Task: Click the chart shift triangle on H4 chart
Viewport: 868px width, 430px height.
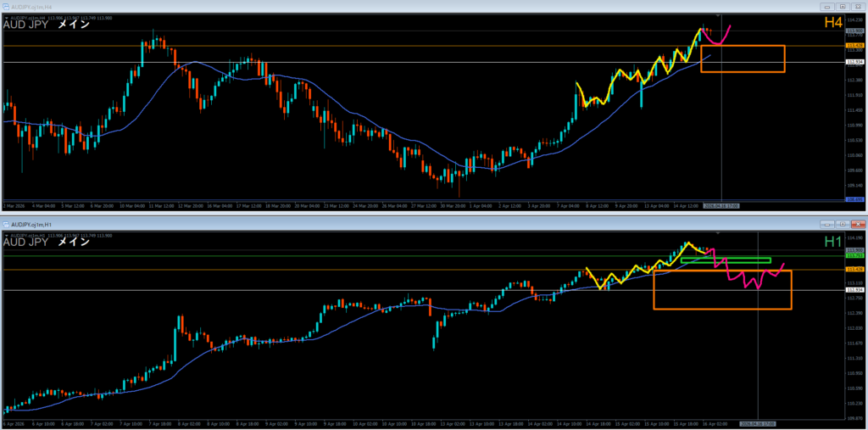Action: [718, 16]
